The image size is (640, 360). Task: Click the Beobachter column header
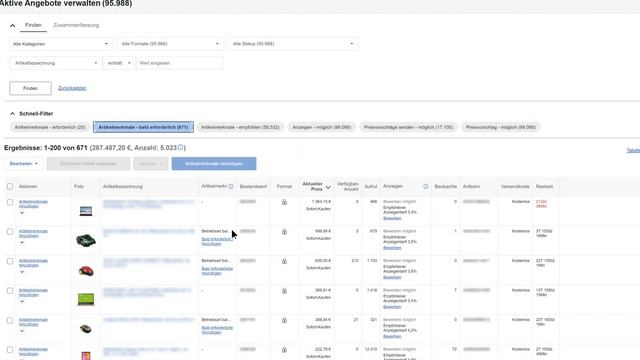click(445, 187)
